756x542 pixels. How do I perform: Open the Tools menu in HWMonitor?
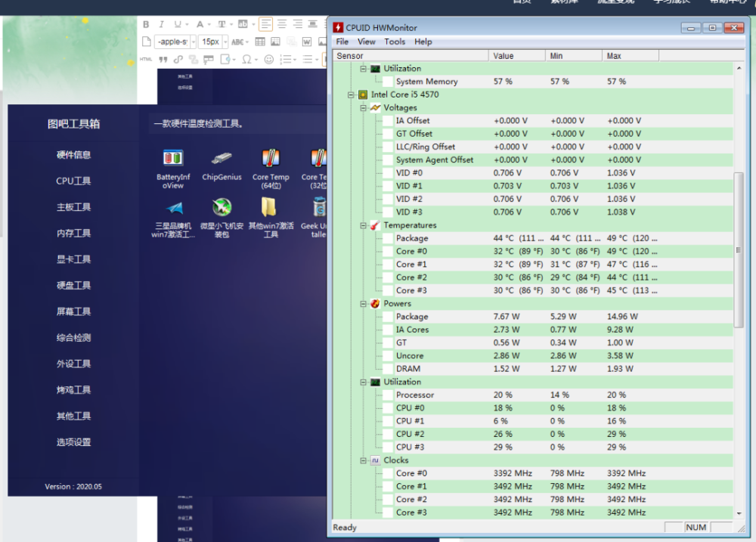coord(394,42)
